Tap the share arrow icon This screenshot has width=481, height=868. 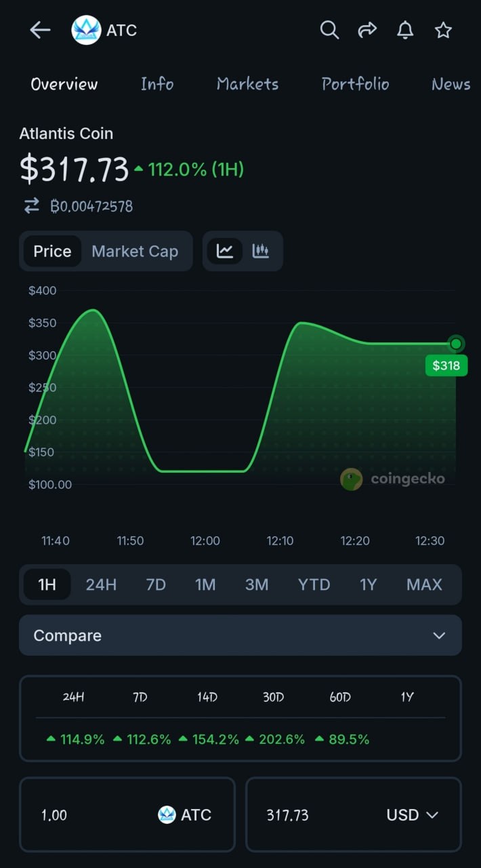(x=367, y=30)
